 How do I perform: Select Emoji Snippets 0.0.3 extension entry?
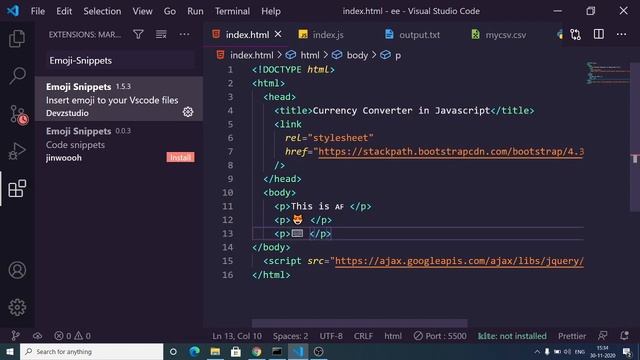(119, 144)
